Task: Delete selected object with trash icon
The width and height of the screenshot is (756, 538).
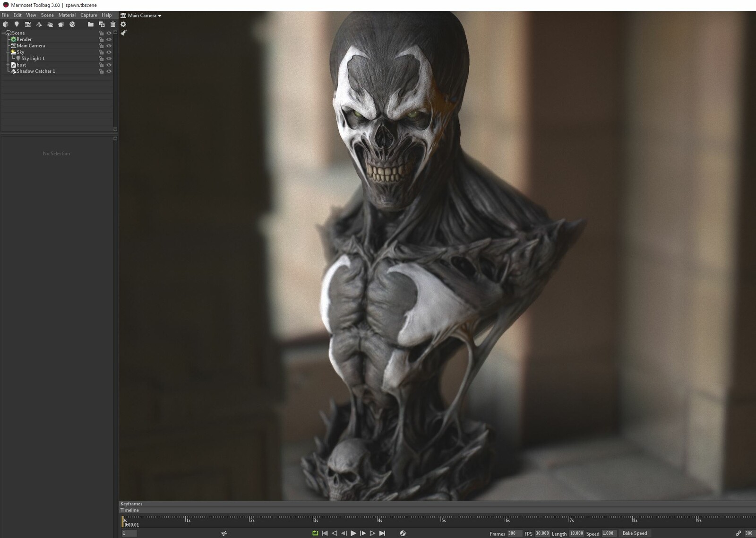Action: pyautogui.click(x=113, y=24)
